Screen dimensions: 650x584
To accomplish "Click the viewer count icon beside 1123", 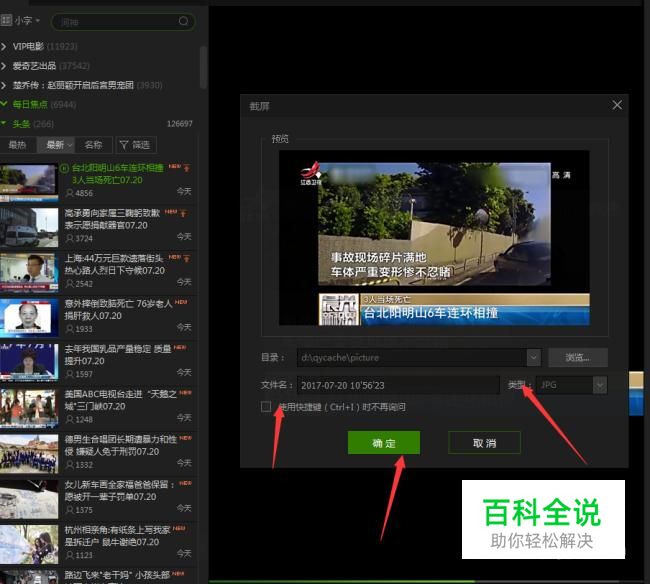I will [70, 555].
